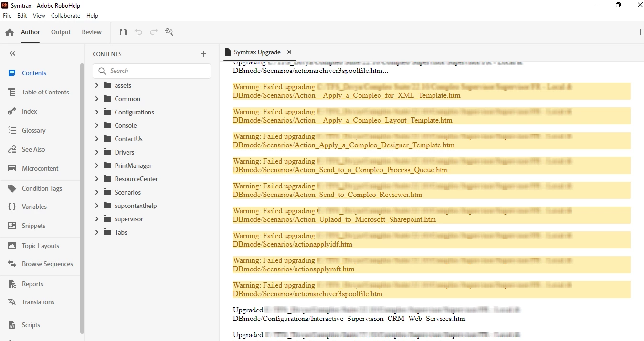Viewport: 644px width, 341px height.
Task: Open the Reports panel label
Action: click(x=32, y=284)
